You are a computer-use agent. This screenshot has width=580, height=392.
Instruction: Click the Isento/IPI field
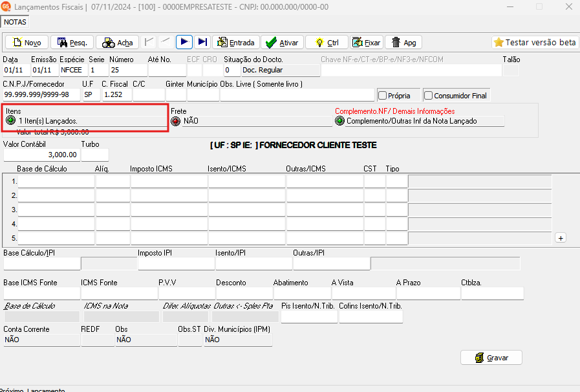tap(253, 263)
